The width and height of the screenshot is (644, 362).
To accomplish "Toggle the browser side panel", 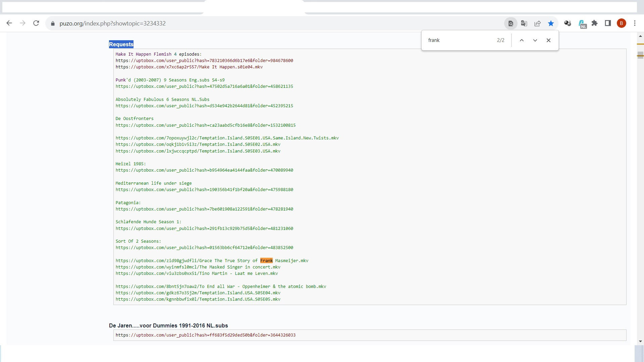I will (608, 23).
